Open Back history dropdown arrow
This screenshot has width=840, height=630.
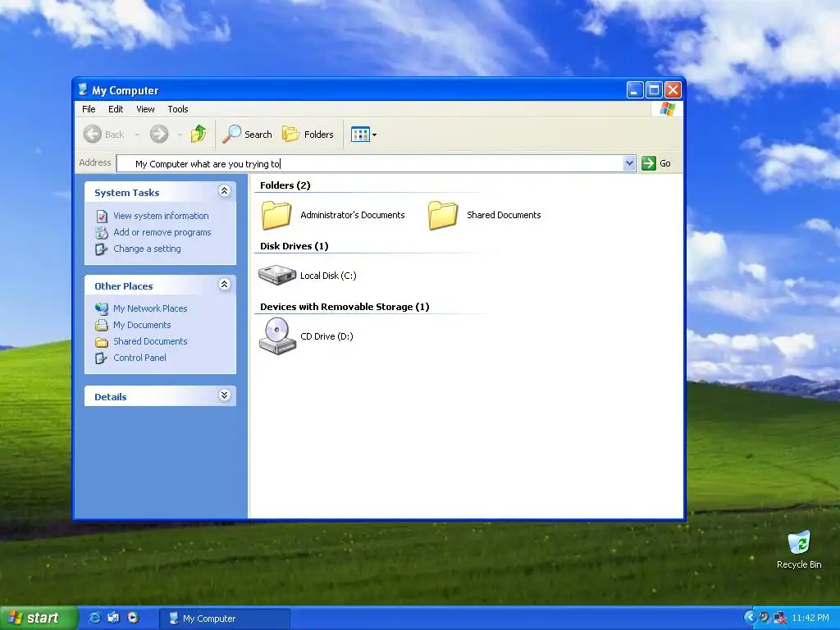[137, 135]
